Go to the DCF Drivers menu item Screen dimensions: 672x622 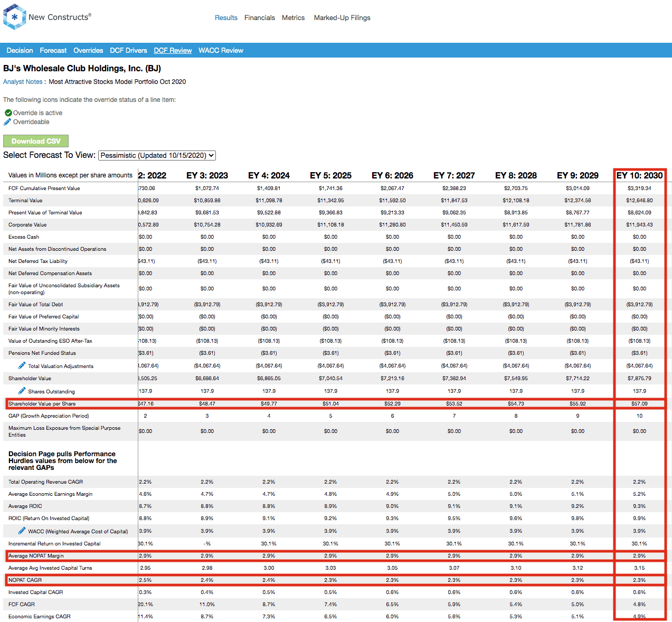[x=128, y=50]
